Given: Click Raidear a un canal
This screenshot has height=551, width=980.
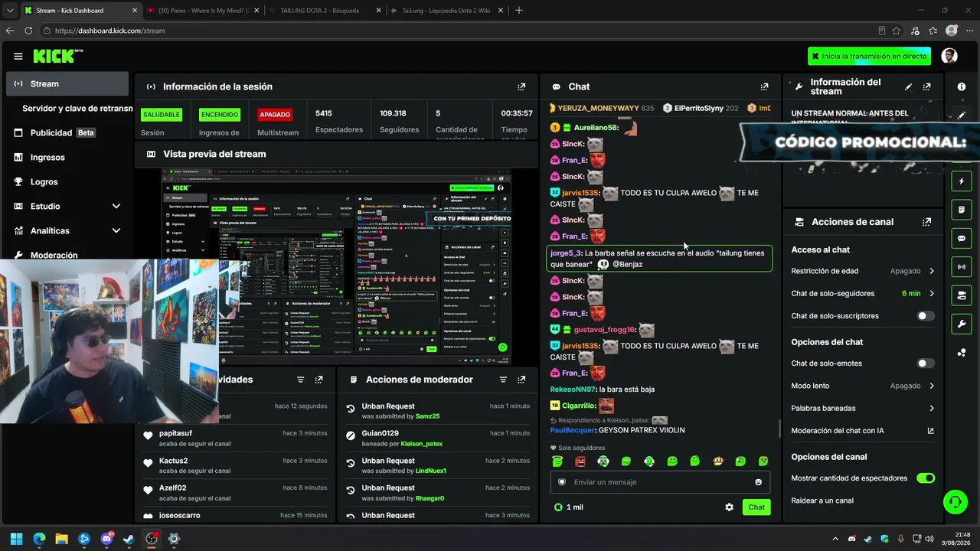Looking at the screenshot, I should click(822, 500).
